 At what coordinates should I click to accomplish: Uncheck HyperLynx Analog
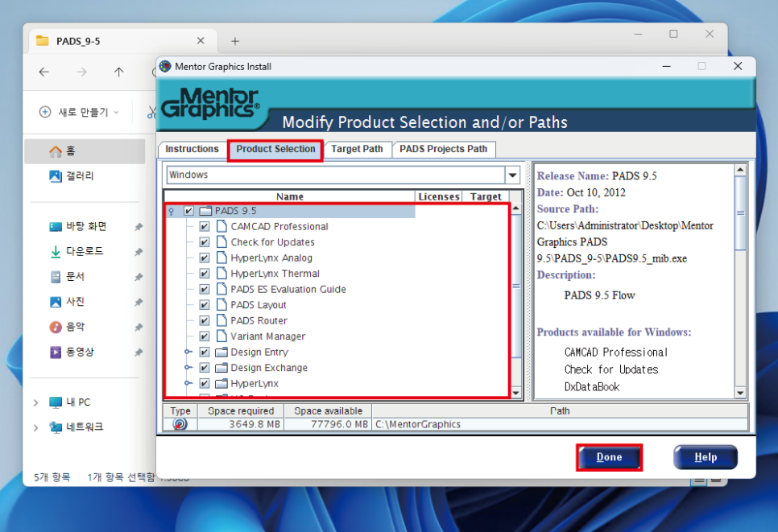[x=205, y=258]
